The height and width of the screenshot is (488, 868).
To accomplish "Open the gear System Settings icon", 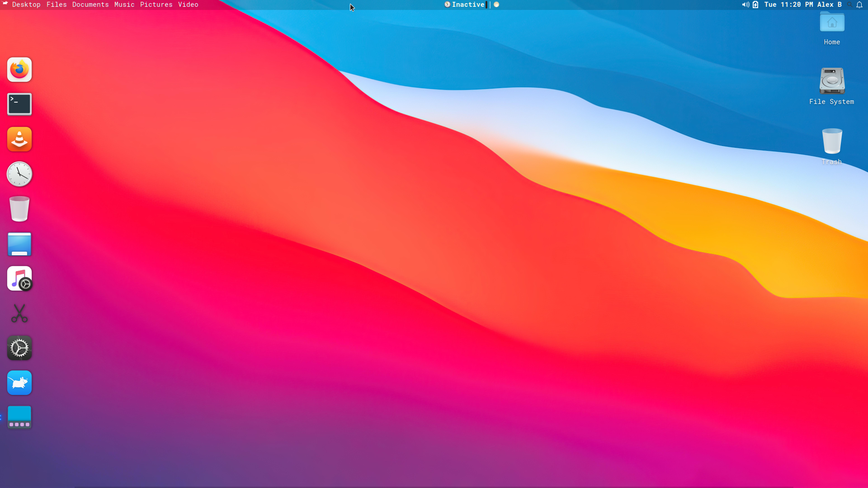I will pyautogui.click(x=19, y=348).
